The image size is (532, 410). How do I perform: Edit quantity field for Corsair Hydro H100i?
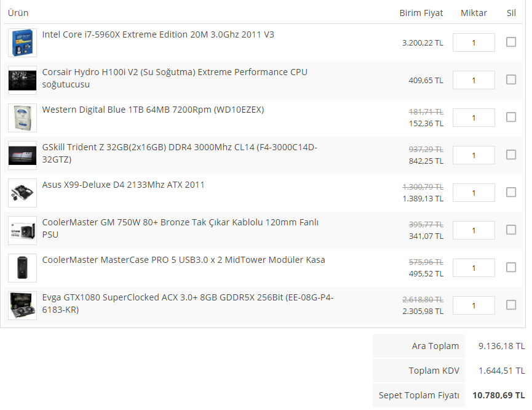(474, 80)
